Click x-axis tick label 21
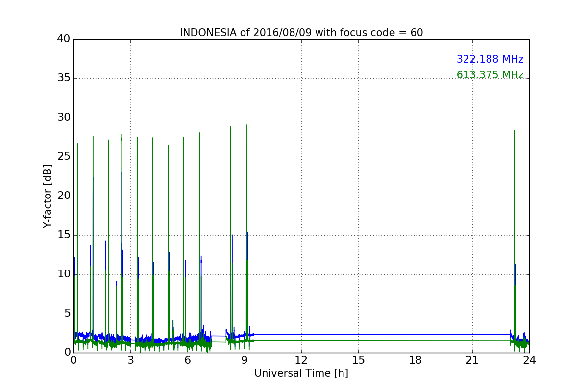The width and height of the screenshot is (588, 392). 472,360
